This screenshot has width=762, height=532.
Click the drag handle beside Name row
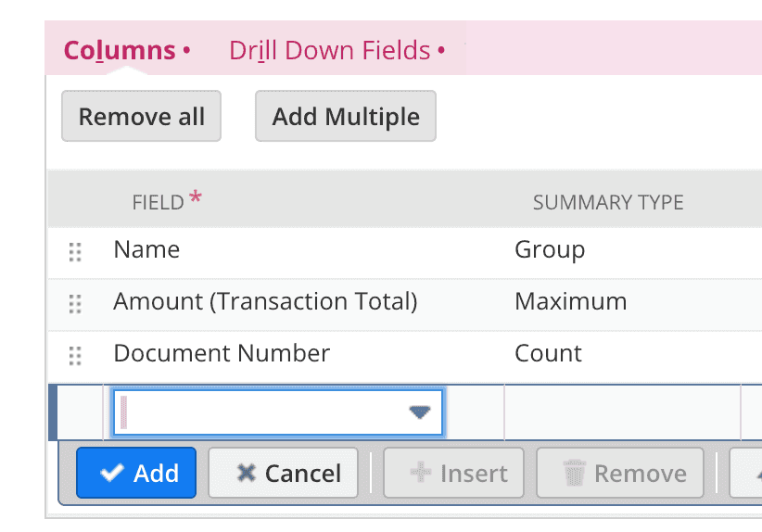pos(75,252)
